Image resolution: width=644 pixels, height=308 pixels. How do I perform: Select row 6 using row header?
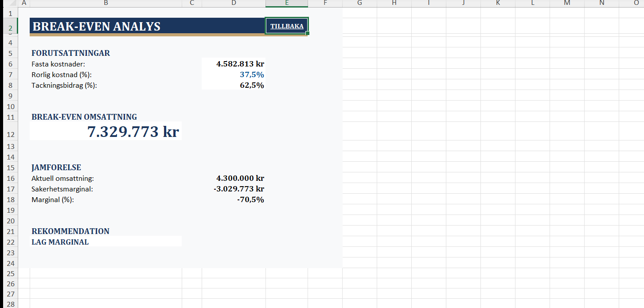(x=11, y=64)
